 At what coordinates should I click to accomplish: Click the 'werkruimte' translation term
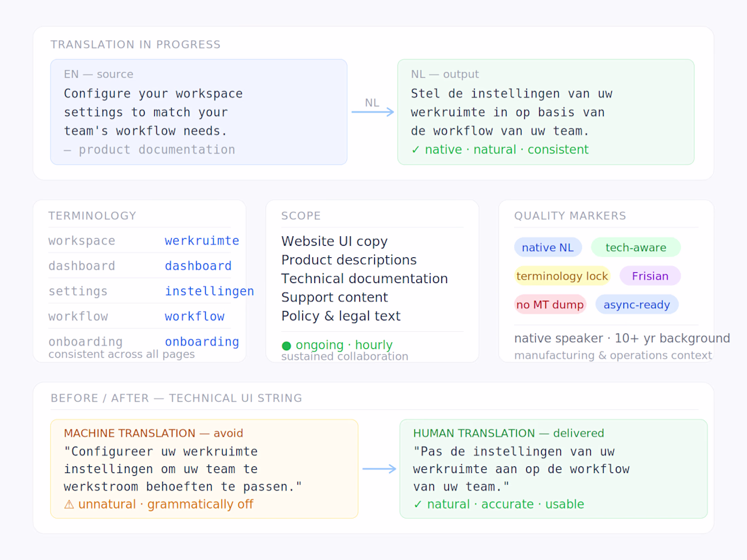pos(202,241)
